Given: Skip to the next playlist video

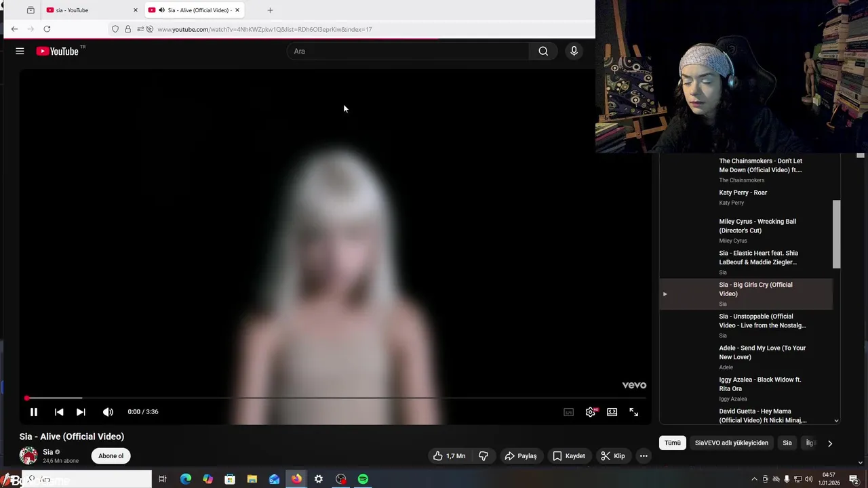Looking at the screenshot, I should click(81, 411).
